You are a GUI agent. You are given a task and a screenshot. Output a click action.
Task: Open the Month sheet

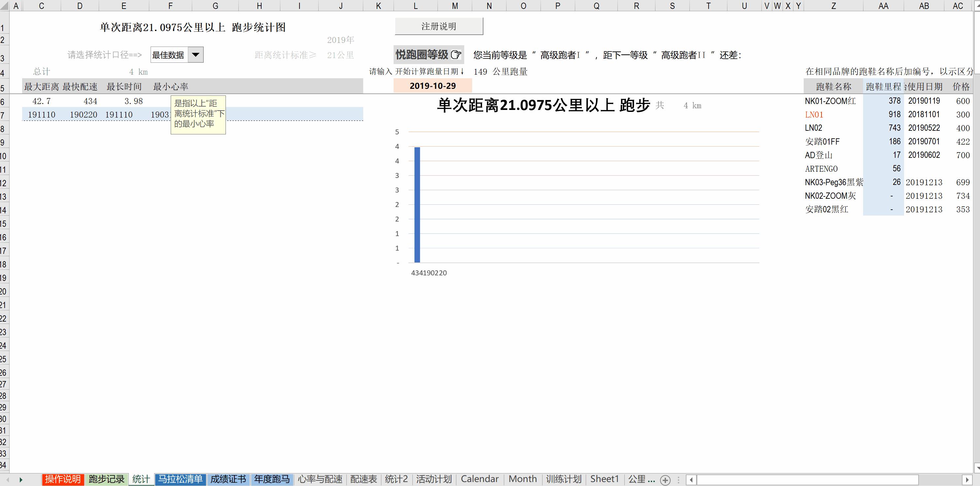(522, 479)
